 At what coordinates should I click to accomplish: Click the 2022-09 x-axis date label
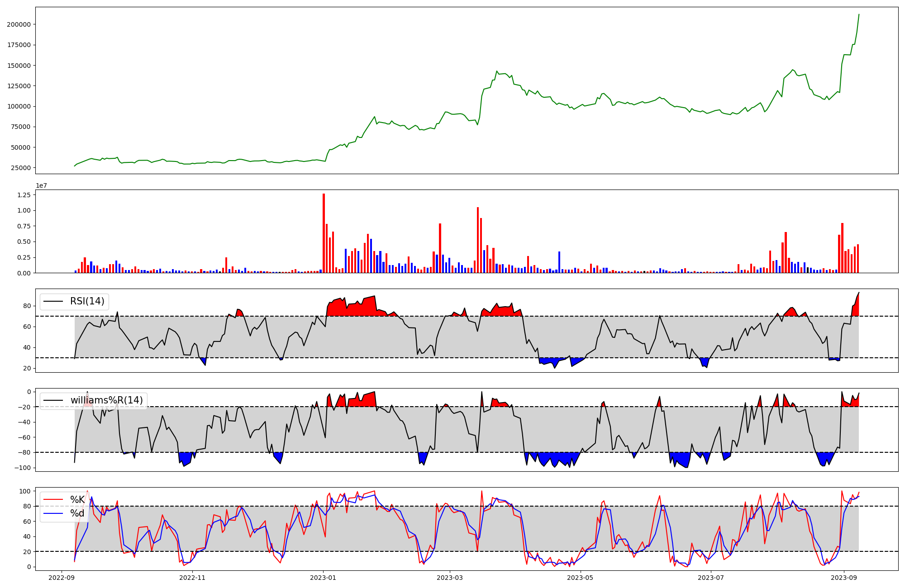(62, 577)
